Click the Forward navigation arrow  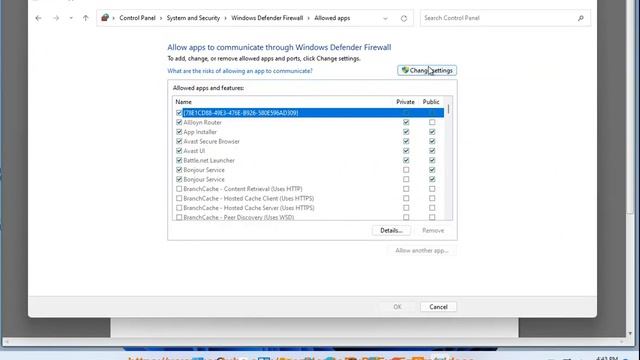click(x=56, y=18)
